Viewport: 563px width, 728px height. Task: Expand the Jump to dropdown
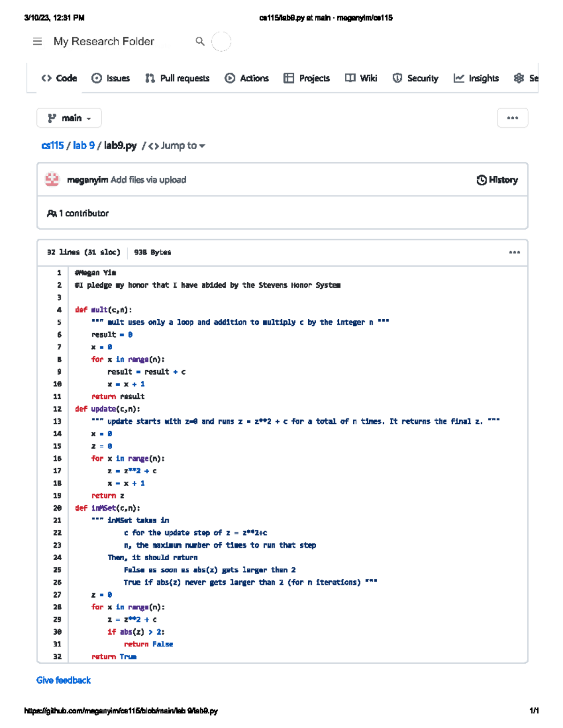(177, 146)
